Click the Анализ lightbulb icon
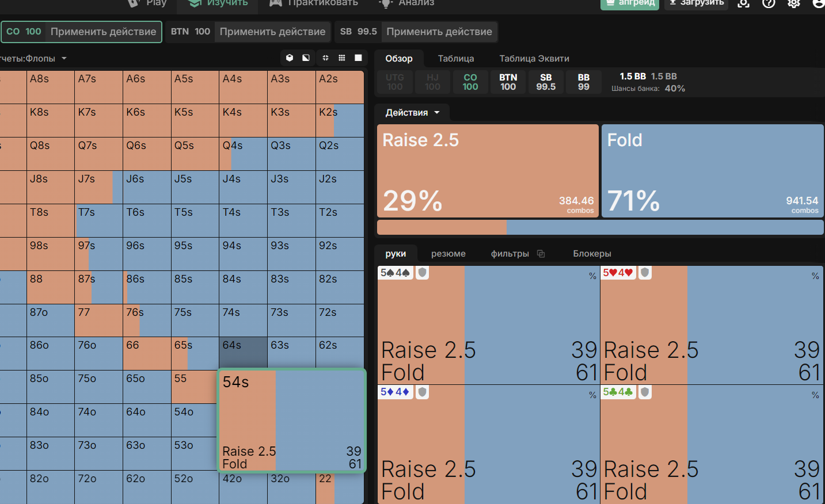Viewport: 825px width, 504px height. (385, 3)
